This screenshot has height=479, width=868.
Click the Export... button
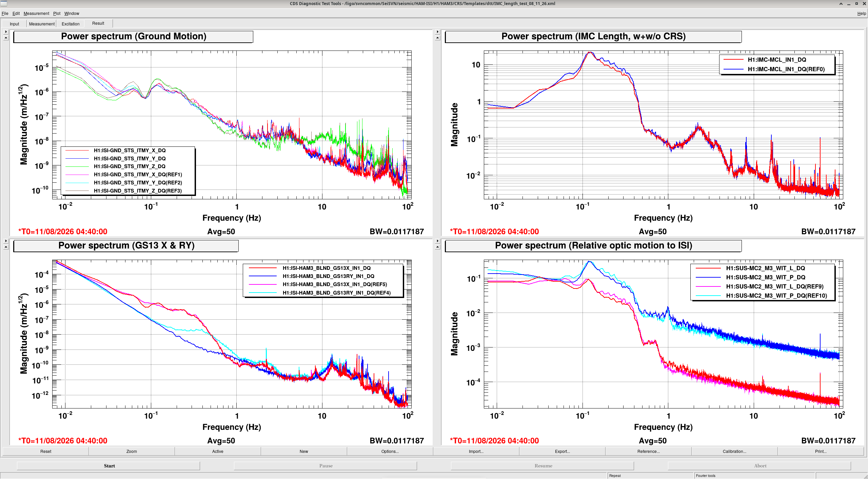[562, 451]
